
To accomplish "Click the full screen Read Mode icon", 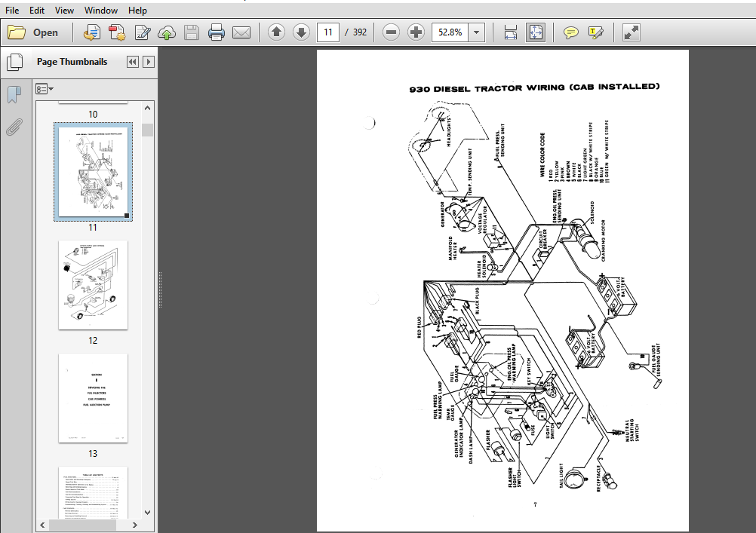I will [x=631, y=32].
